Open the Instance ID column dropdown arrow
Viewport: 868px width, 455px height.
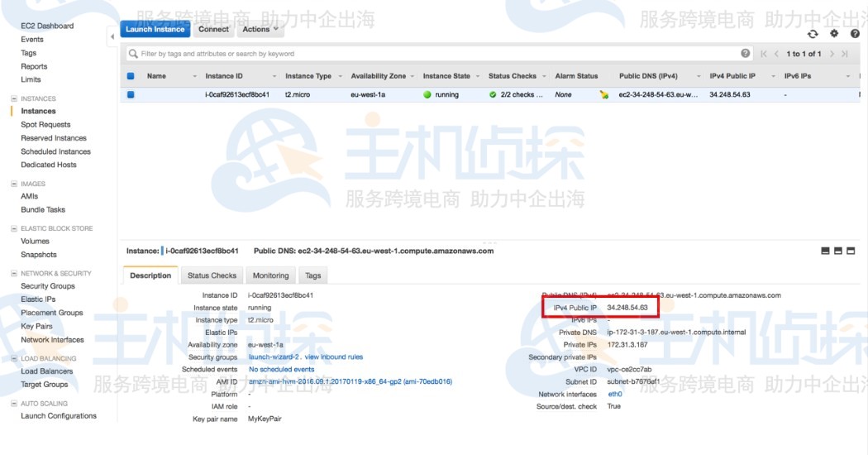pos(274,76)
